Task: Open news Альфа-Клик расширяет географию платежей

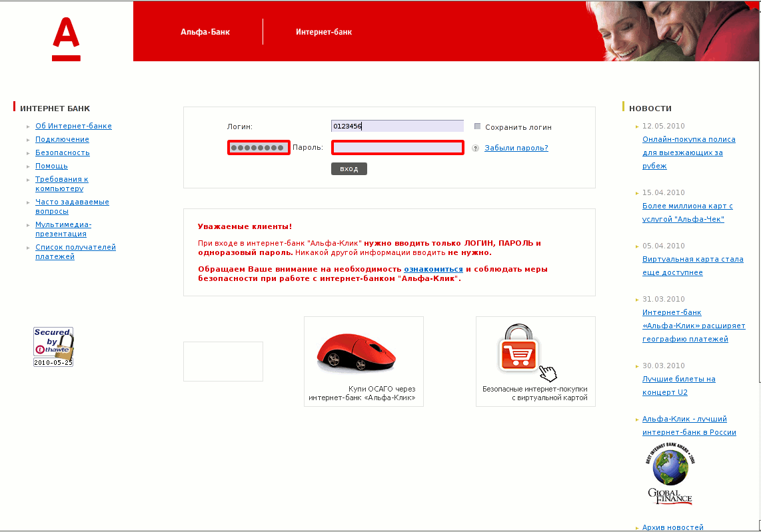Action: click(694, 326)
